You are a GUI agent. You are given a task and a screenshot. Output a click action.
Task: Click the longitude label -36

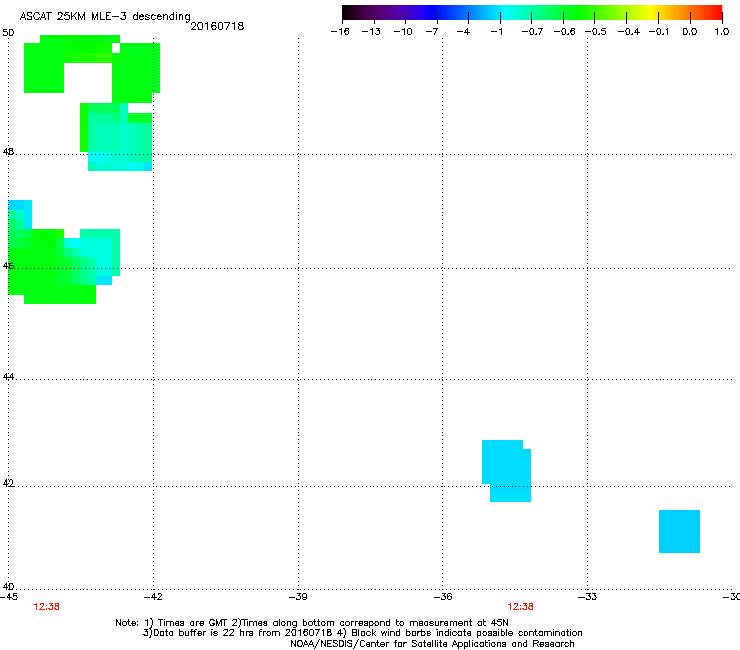coord(443,597)
